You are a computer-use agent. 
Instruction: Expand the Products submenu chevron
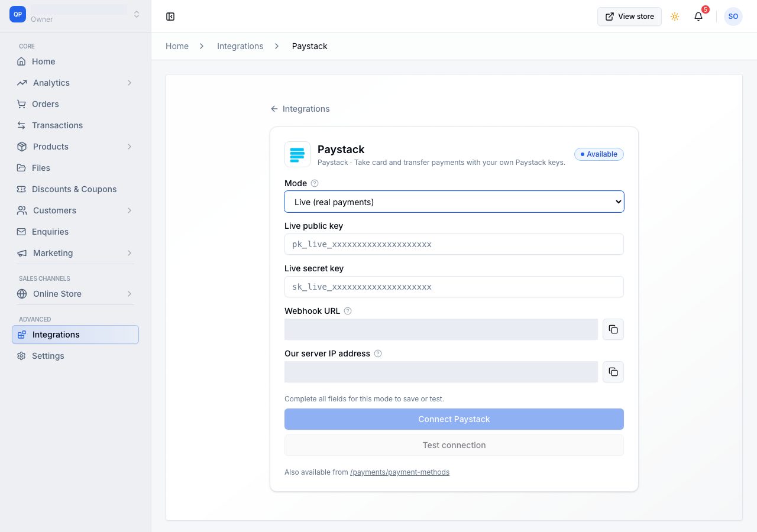click(x=130, y=147)
